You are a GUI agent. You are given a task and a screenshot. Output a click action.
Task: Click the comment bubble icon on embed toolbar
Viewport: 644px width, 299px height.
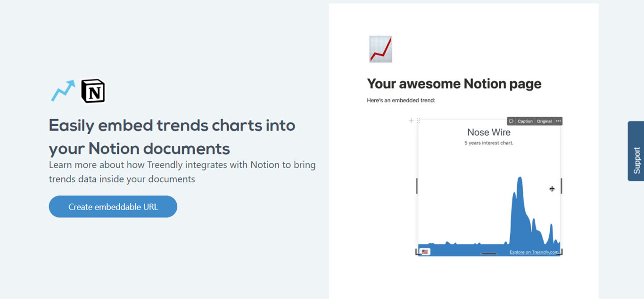(511, 121)
